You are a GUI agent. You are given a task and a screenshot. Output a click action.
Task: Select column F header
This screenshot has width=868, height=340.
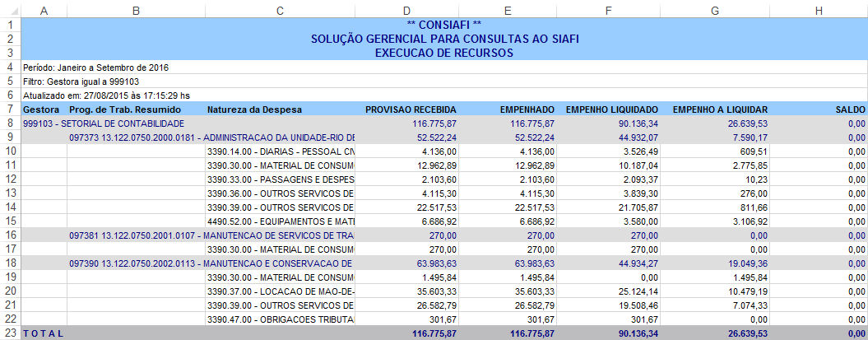(x=608, y=11)
